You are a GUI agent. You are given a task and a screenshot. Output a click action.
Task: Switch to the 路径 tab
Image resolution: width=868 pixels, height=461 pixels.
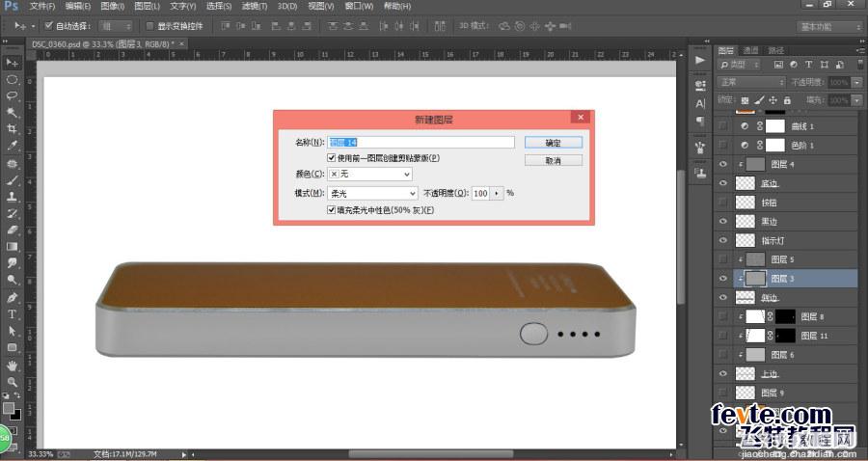776,50
